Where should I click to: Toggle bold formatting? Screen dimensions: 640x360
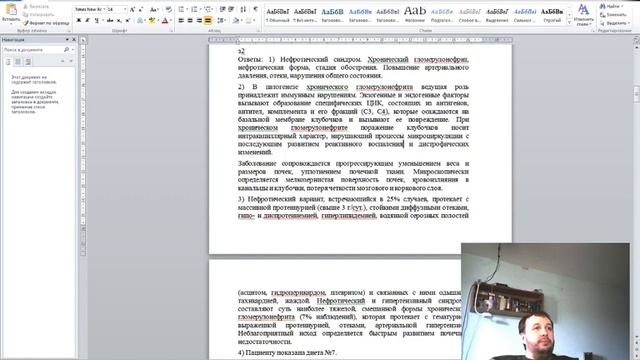(x=78, y=20)
